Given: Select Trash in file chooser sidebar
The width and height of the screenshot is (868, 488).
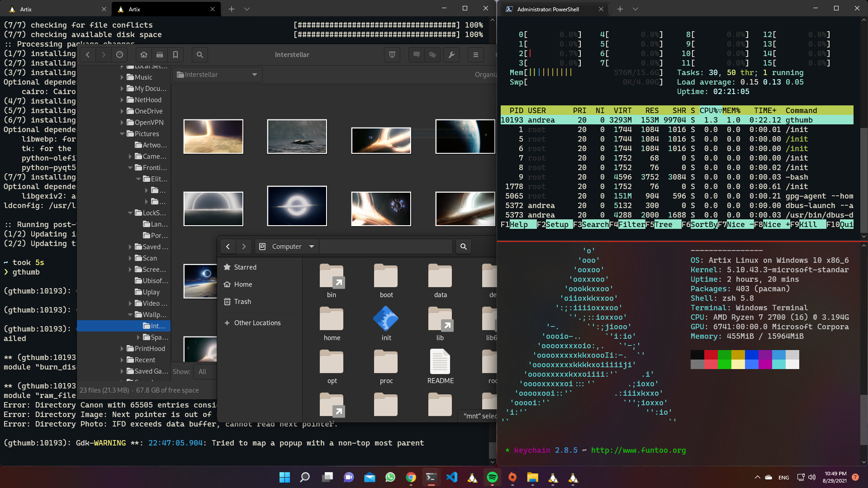Looking at the screenshot, I should tap(260, 302).
